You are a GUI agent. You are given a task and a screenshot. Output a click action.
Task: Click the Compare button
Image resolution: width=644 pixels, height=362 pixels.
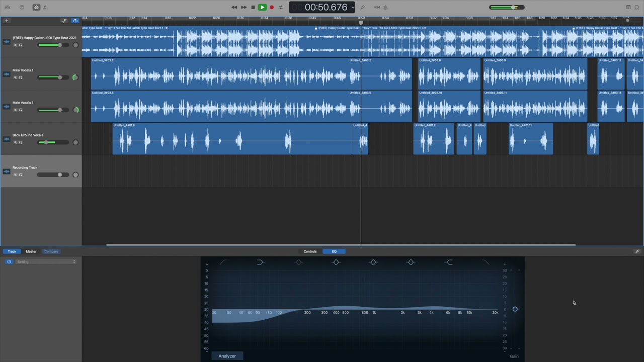[x=51, y=251]
